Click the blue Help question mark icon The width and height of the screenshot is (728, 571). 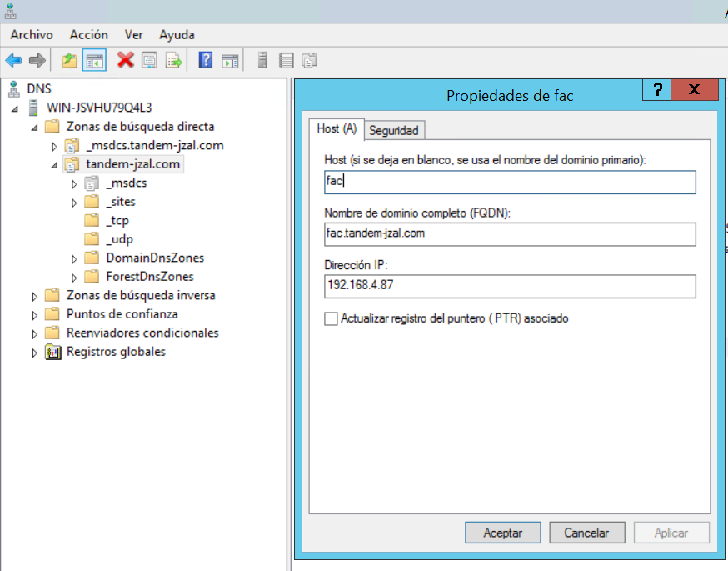[x=206, y=60]
